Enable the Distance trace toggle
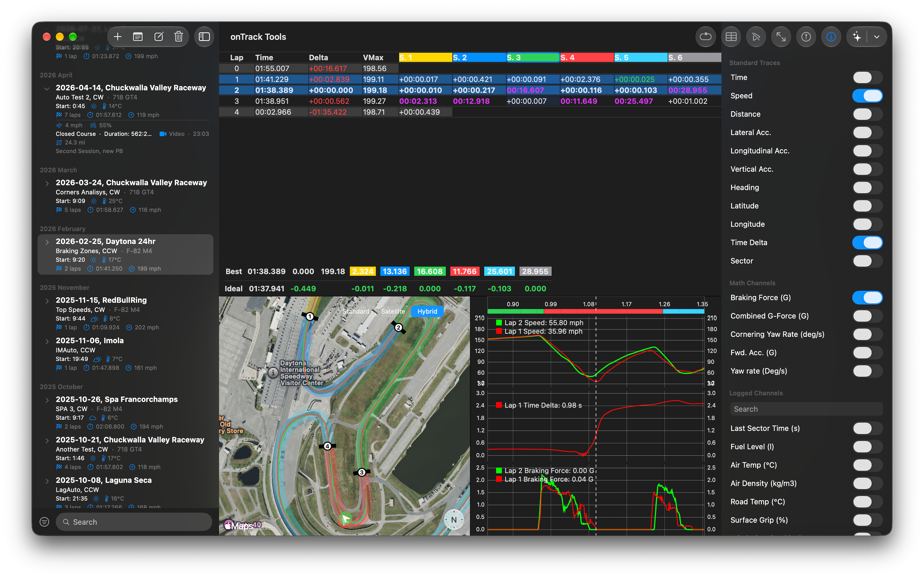This screenshot has height=578, width=924. click(867, 114)
